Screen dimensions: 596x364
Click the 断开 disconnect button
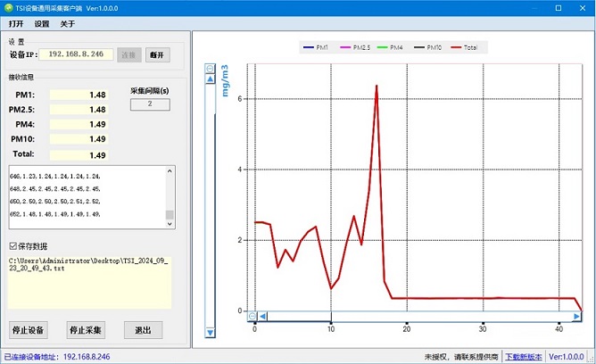click(157, 55)
